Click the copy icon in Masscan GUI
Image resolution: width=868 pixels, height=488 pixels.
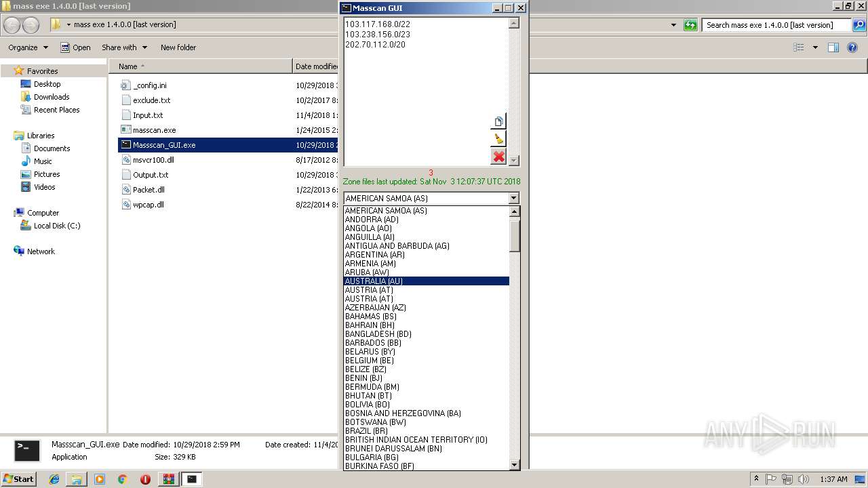point(498,122)
